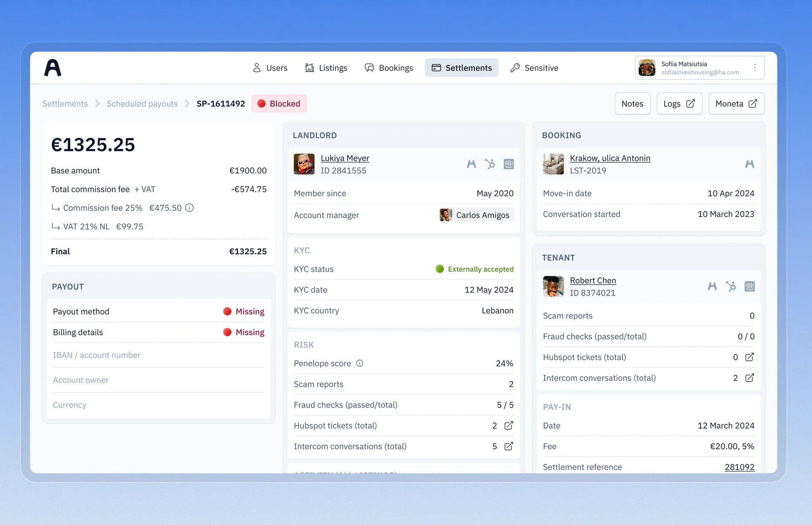Go to the Listings tab
The height and width of the screenshot is (525, 812).
pyautogui.click(x=326, y=68)
